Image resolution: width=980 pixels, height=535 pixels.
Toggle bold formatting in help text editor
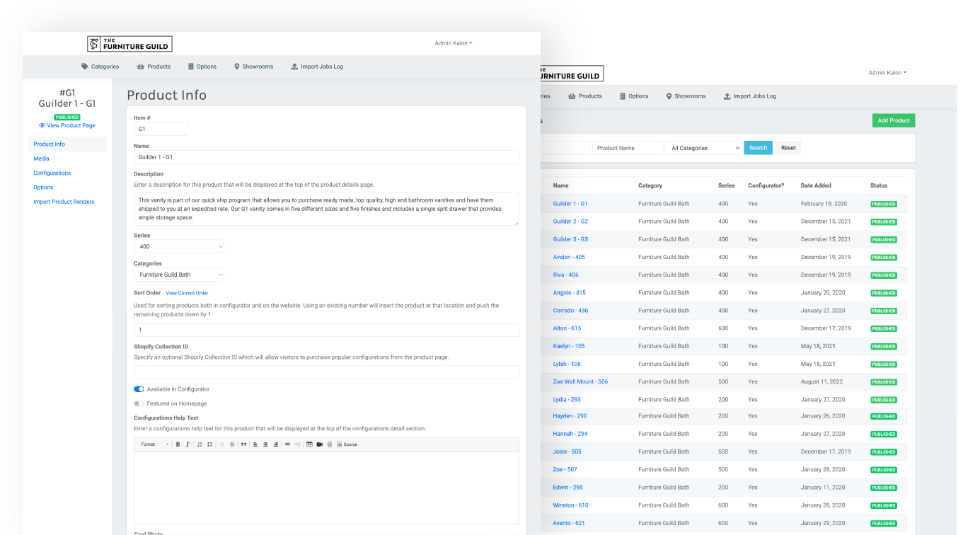pos(178,444)
